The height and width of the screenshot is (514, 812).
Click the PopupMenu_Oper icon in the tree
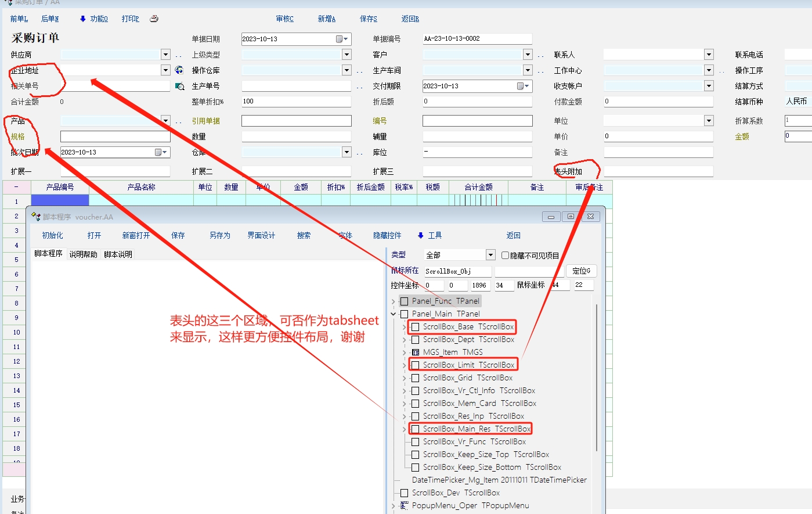coord(405,506)
